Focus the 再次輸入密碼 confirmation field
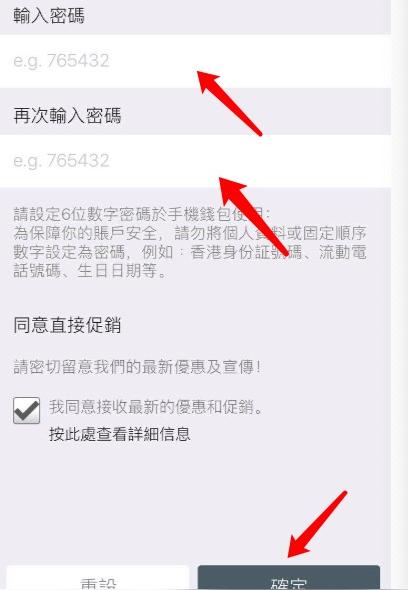The height and width of the screenshot is (590, 408). 195,161
